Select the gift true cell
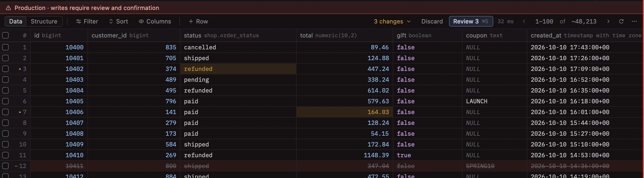This screenshot has height=178, width=644. [428, 155]
